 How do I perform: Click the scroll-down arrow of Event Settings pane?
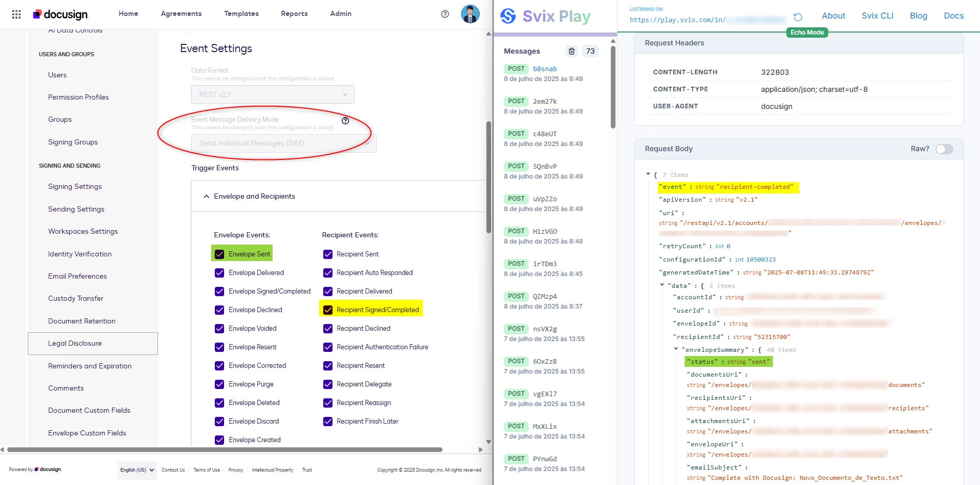(x=488, y=442)
